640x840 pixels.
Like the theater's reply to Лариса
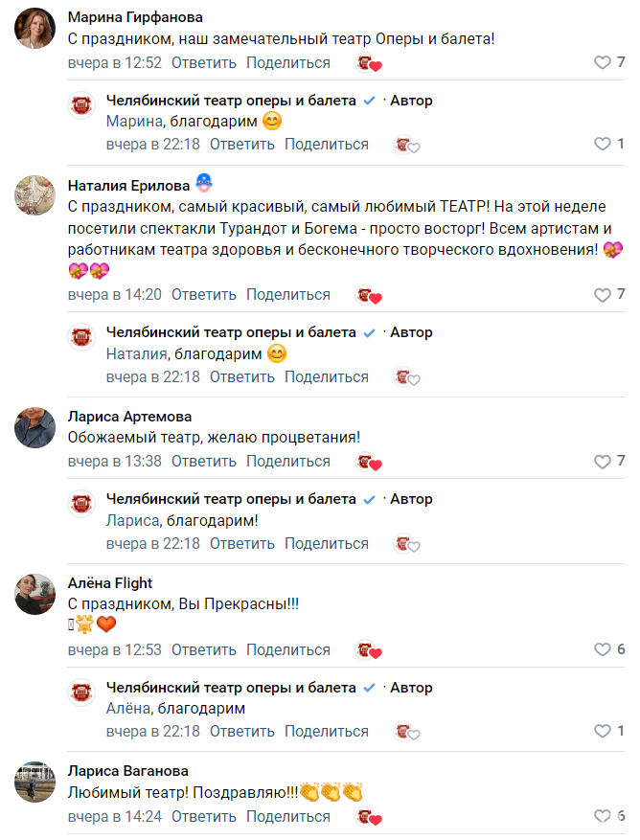click(603, 544)
